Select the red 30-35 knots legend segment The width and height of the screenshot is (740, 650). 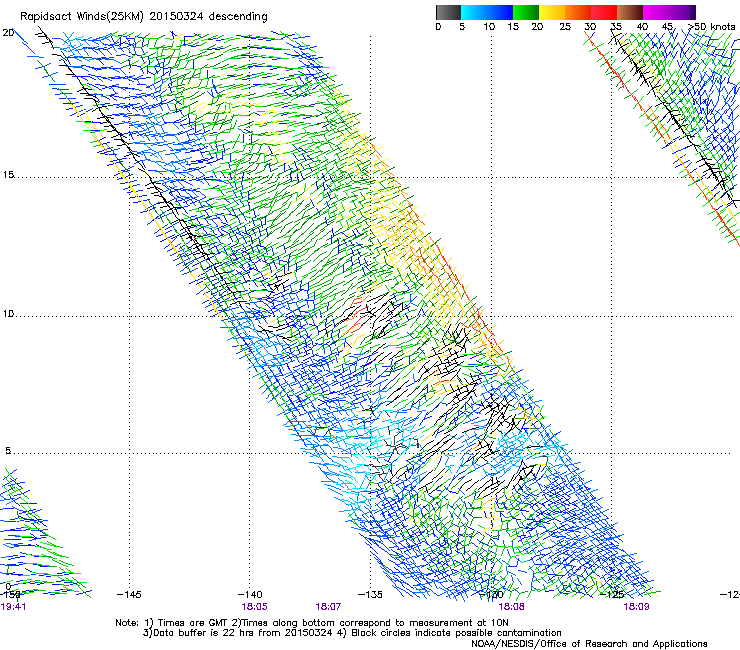pos(604,12)
